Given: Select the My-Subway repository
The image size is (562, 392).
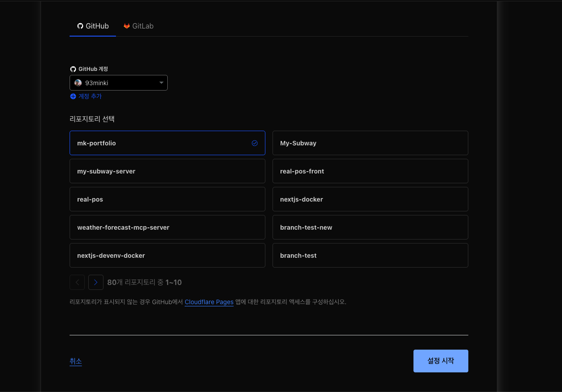Looking at the screenshot, I should [x=370, y=143].
